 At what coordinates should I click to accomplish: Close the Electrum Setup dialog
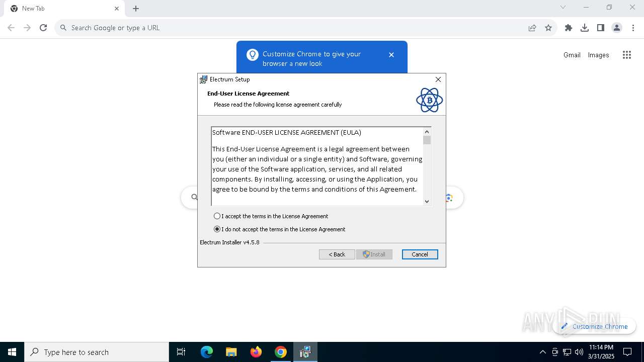[438, 79]
